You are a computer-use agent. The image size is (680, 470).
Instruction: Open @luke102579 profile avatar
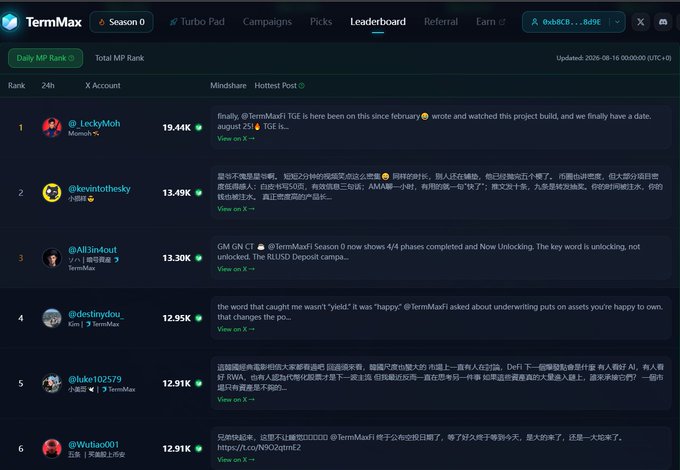pyautogui.click(x=52, y=383)
